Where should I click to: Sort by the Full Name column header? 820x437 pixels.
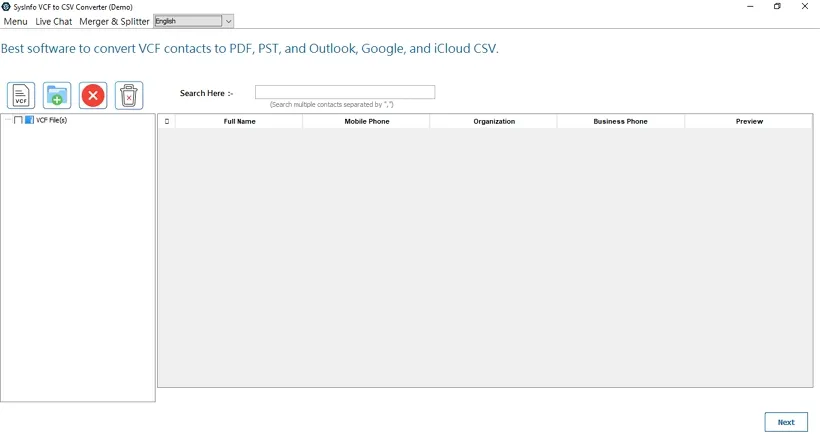pyautogui.click(x=239, y=122)
